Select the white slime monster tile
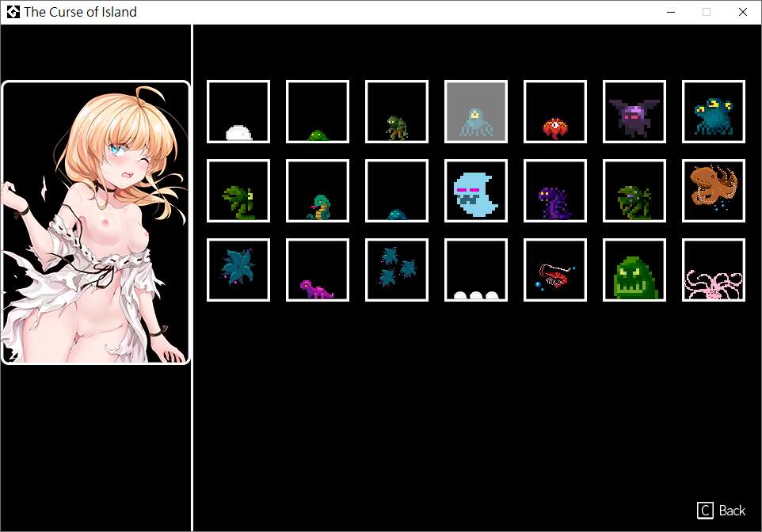Viewport: 762px width, 532px height. (x=238, y=112)
